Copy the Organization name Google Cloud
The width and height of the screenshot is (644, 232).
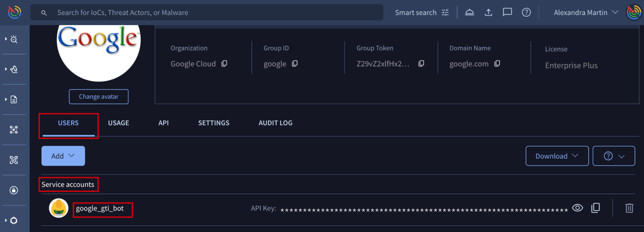(224, 64)
